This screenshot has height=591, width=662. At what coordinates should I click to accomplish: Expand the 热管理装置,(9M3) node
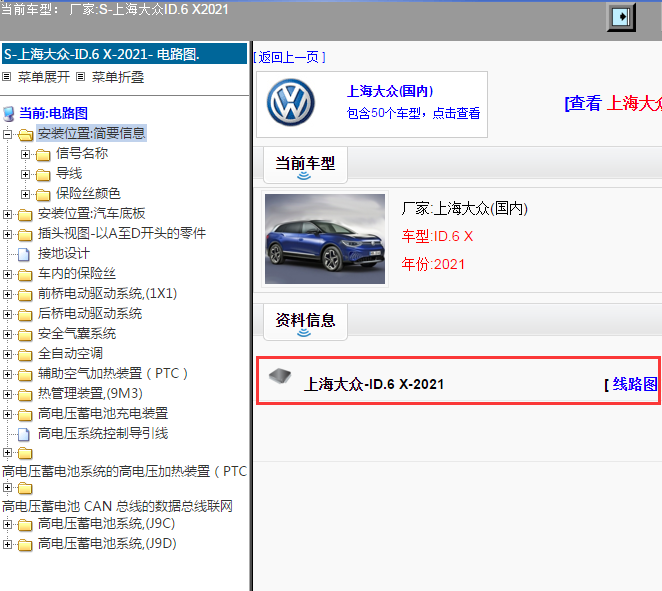tap(7, 394)
